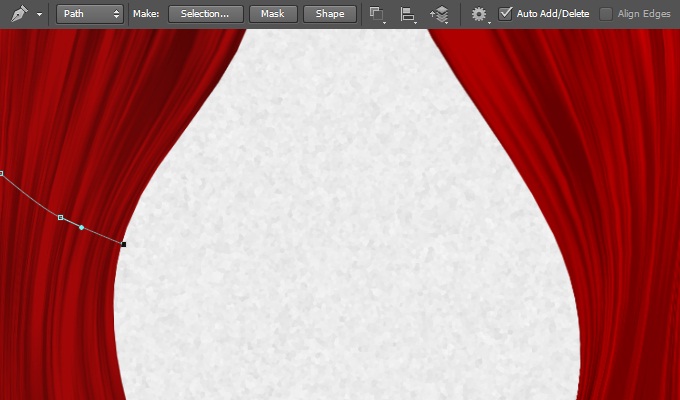This screenshot has width=680, height=400.
Task: Click the Selection... button
Action: coord(205,14)
